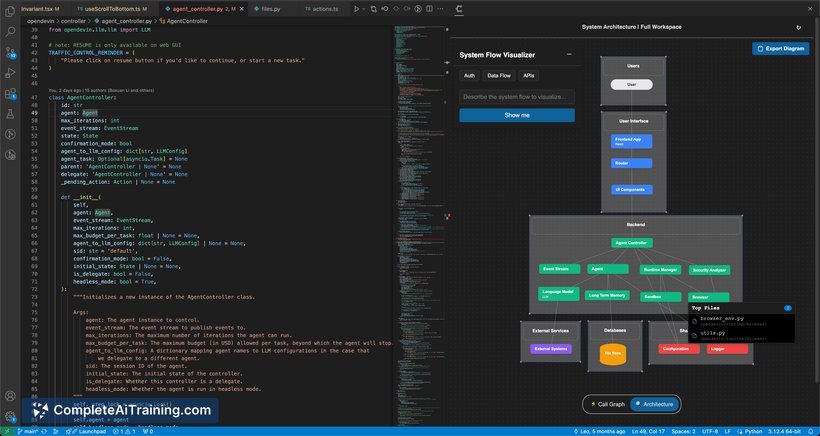This screenshot has width=820, height=436.
Task: Switch to Architecture view toggle
Action: click(x=654, y=404)
